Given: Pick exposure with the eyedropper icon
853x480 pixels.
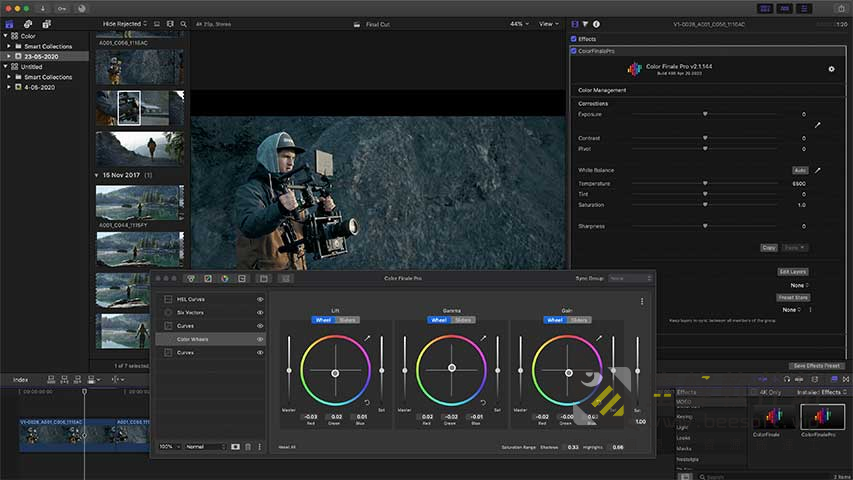Looking at the screenshot, I should [817, 125].
